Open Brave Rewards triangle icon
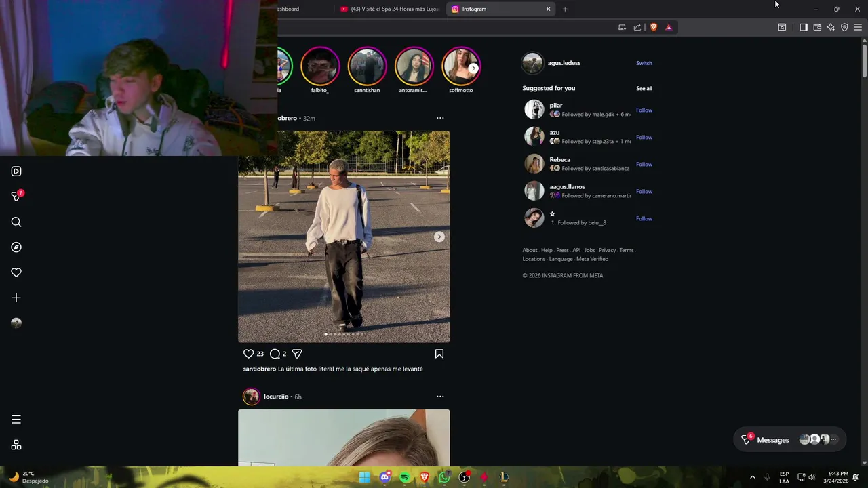Image resolution: width=868 pixels, height=488 pixels. click(669, 27)
